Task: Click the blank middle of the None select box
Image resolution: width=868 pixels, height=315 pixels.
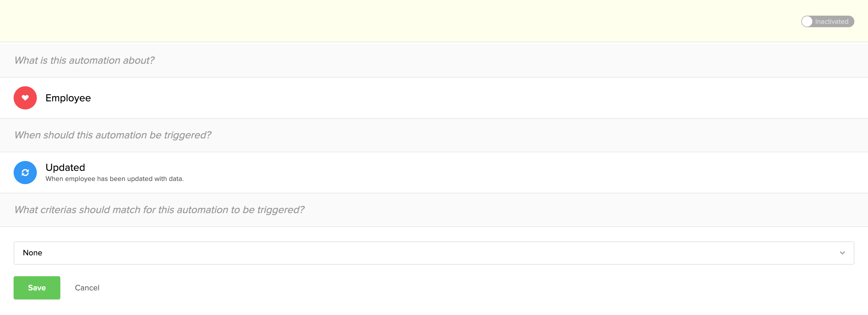Action: click(x=434, y=253)
